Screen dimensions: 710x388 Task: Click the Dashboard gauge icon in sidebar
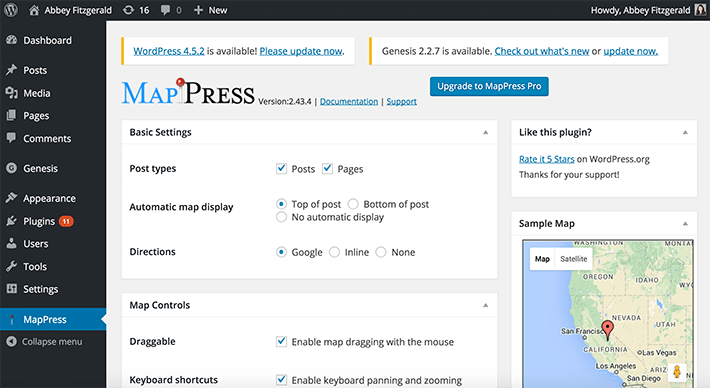click(x=12, y=40)
